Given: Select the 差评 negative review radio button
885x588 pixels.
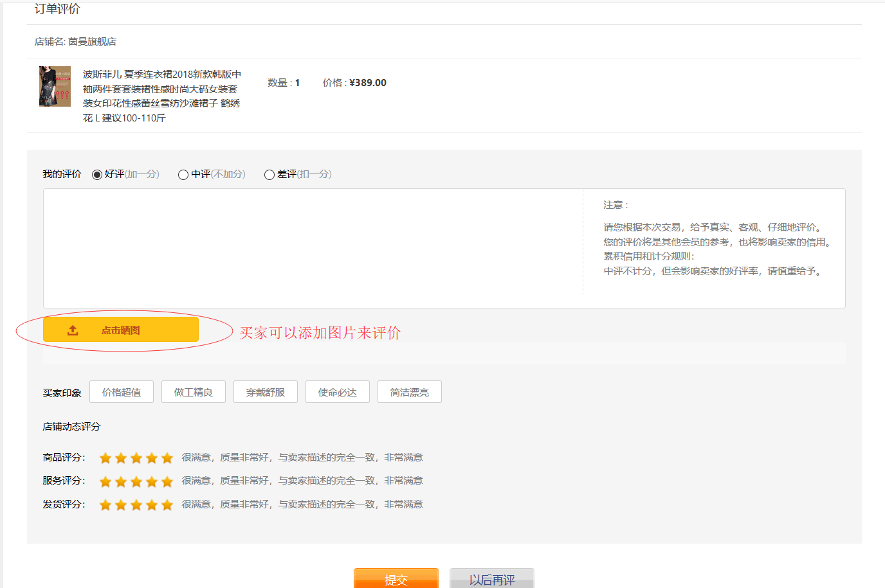Looking at the screenshot, I should click(x=269, y=175).
